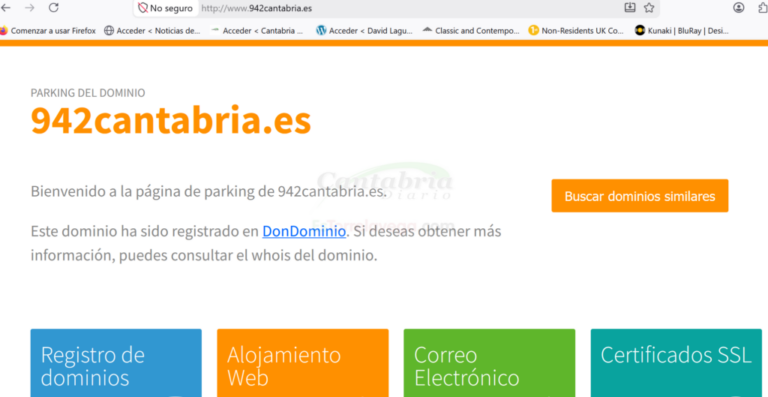The image size is (768, 397).
Task: Open the extensions icon at toolbar edge
Action: (x=762, y=8)
